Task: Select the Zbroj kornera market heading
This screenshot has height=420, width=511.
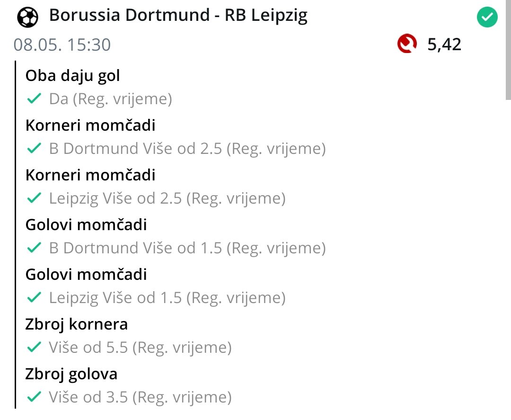Action: coord(77,324)
